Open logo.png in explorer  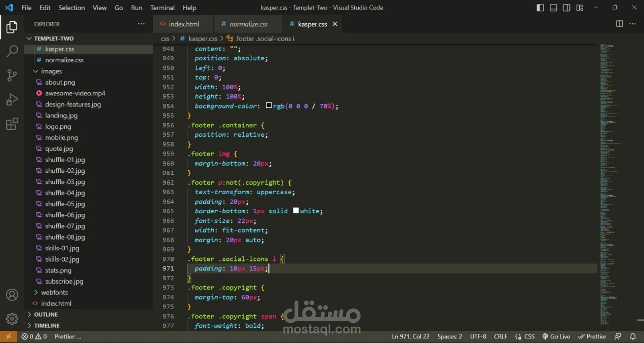click(89, 127)
